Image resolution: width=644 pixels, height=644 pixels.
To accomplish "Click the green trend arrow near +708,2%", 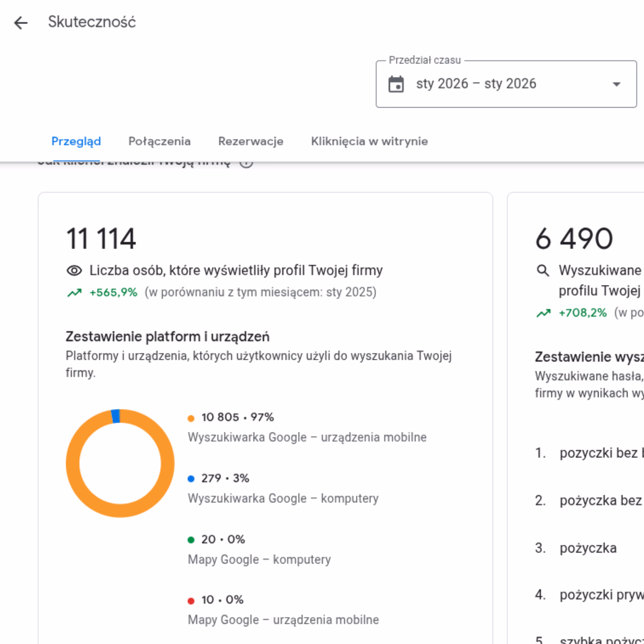I will coord(544,313).
